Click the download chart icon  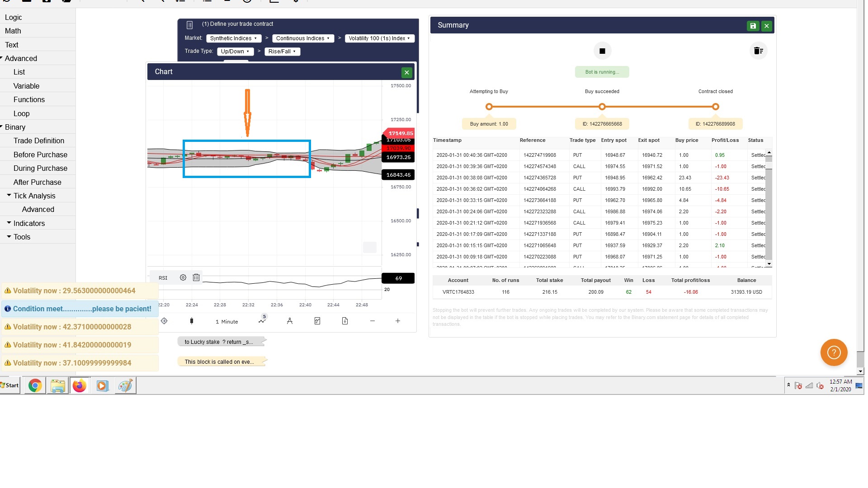(345, 321)
